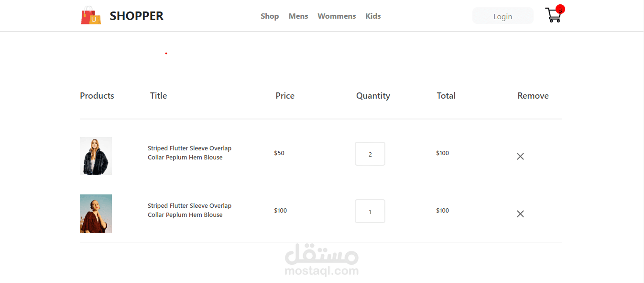Open the red dress product thumbnail
The width and height of the screenshot is (644, 283).
tap(96, 214)
